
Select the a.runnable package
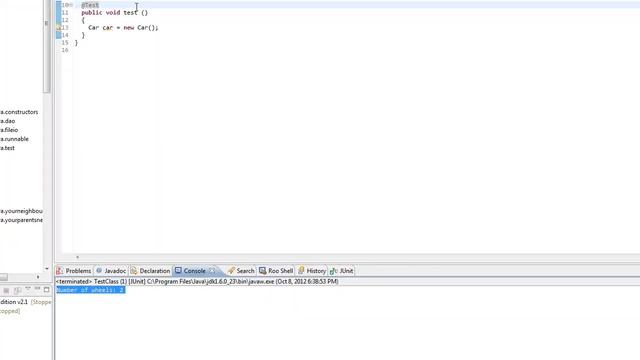tap(14, 139)
